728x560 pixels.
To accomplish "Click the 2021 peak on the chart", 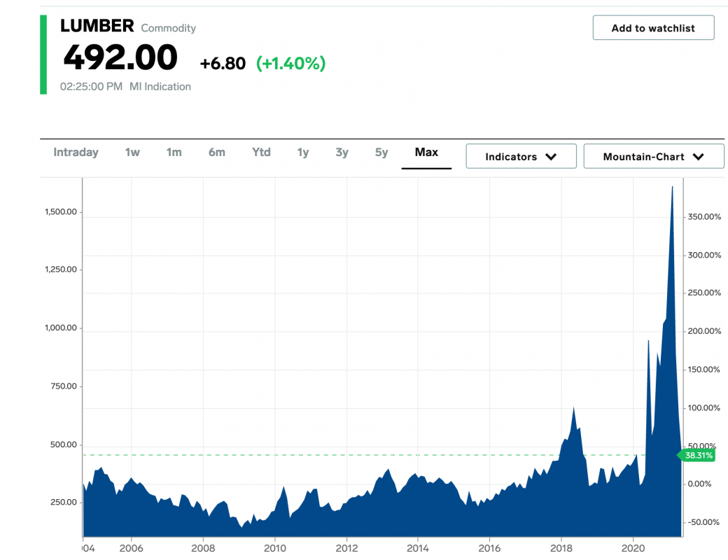I will point(672,187).
